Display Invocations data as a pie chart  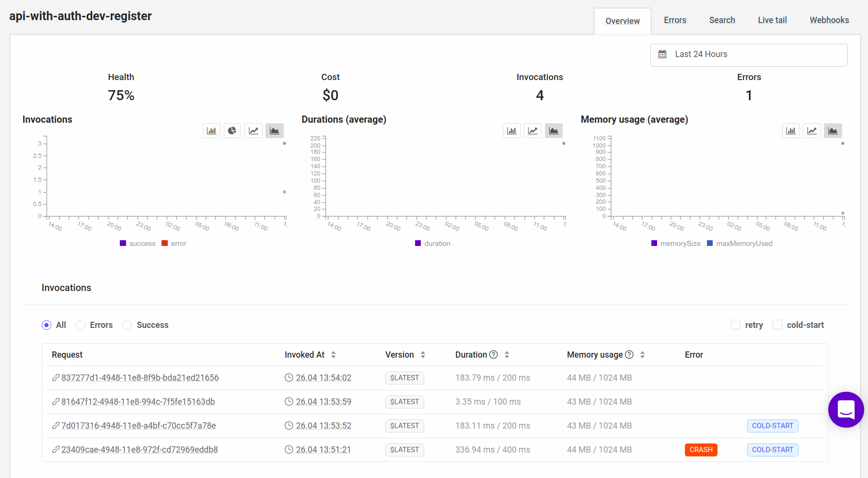point(232,130)
